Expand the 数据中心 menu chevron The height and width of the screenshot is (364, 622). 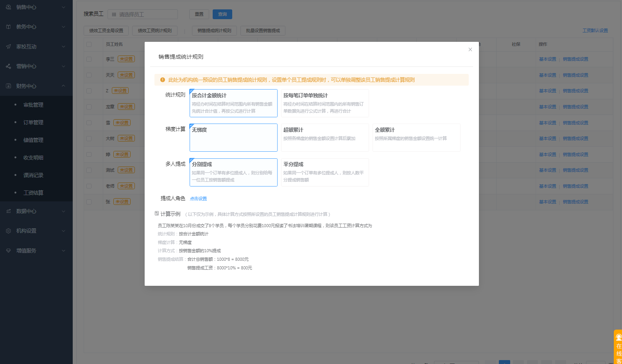(64, 211)
